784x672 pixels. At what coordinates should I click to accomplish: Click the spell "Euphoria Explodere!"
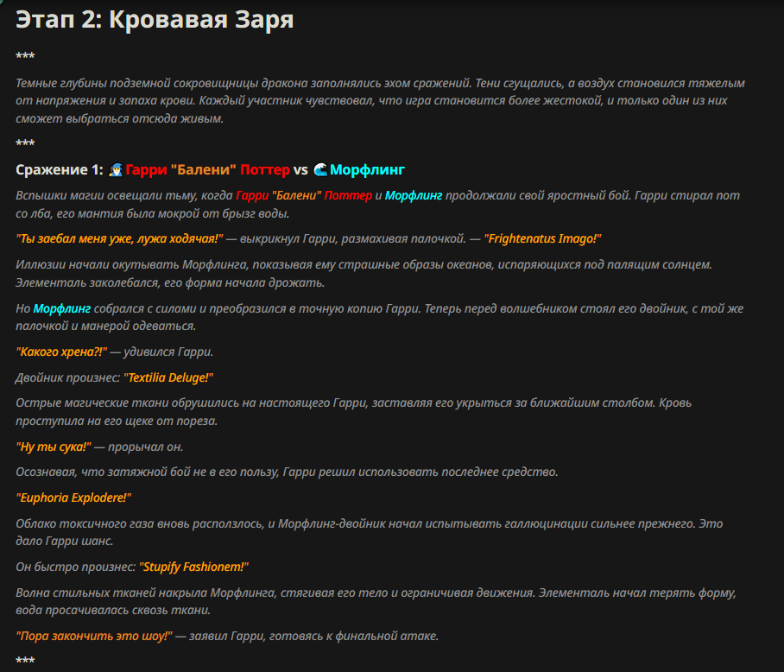click(73, 498)
